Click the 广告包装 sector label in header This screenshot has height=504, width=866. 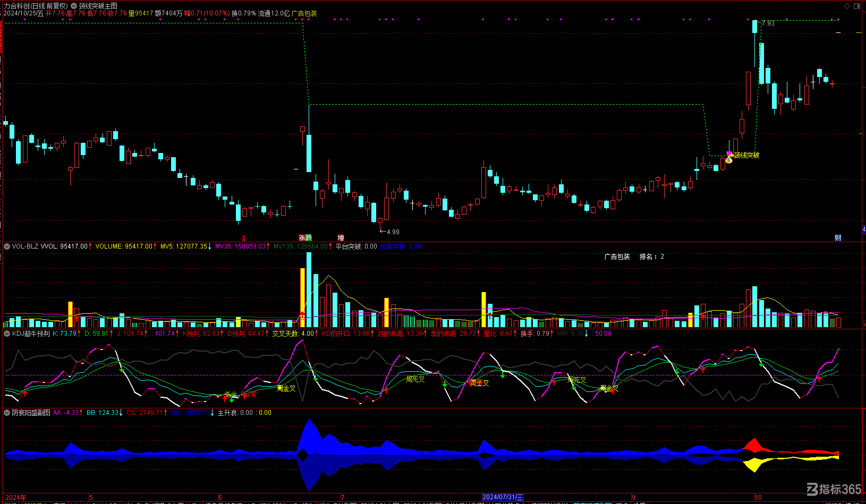(x=304, y=13)
